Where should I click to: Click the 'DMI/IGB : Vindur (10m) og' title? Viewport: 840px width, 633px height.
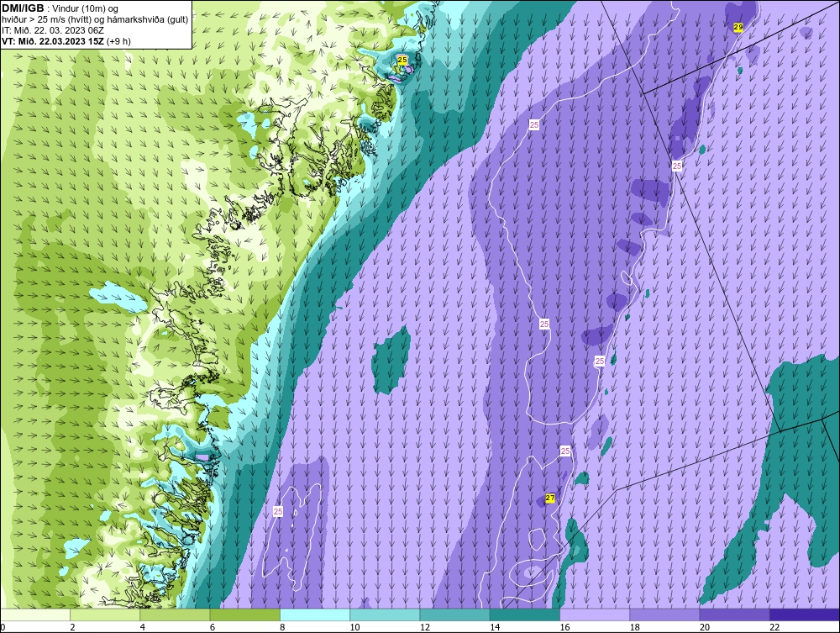[x=60, y=8]
